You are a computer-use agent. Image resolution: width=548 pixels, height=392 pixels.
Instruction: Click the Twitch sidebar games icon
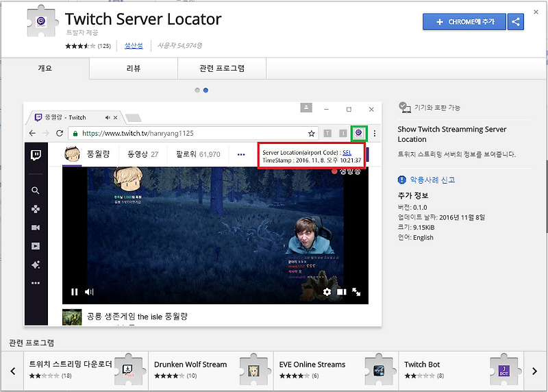(x=36, y=209)
